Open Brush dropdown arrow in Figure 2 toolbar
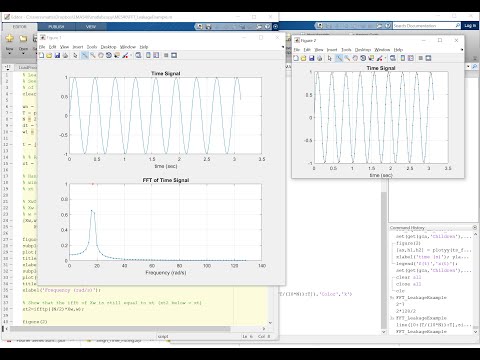Viewport: 480px width, 360px height. click(x=385, y=58)
